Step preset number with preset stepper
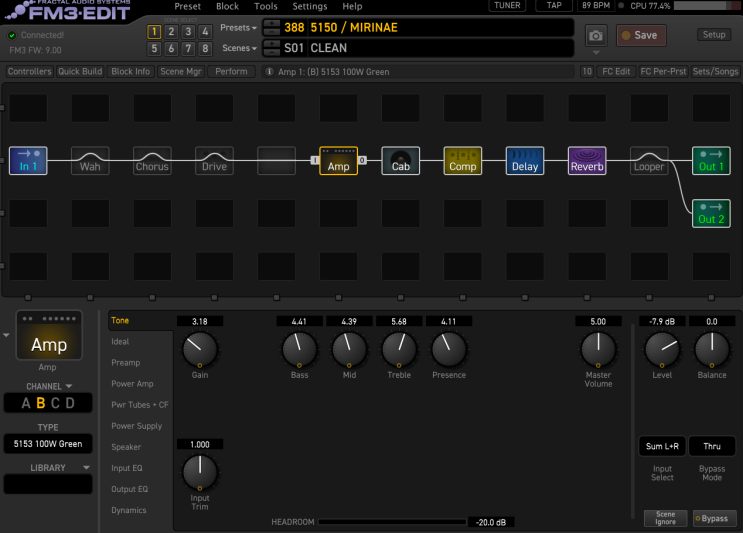 [272, 27]
